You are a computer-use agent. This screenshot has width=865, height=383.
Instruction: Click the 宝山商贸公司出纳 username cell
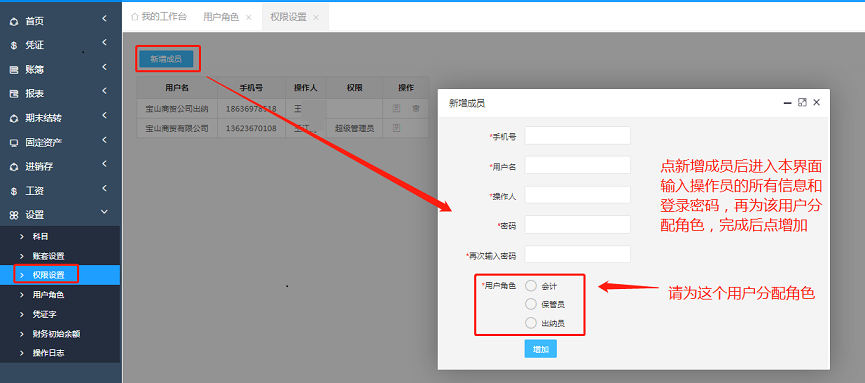click(177, 109)
